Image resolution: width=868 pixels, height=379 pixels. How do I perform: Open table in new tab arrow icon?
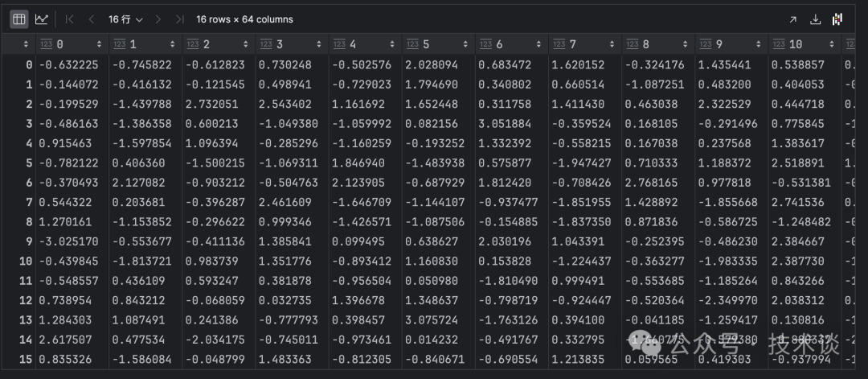(x=792, y=19)
